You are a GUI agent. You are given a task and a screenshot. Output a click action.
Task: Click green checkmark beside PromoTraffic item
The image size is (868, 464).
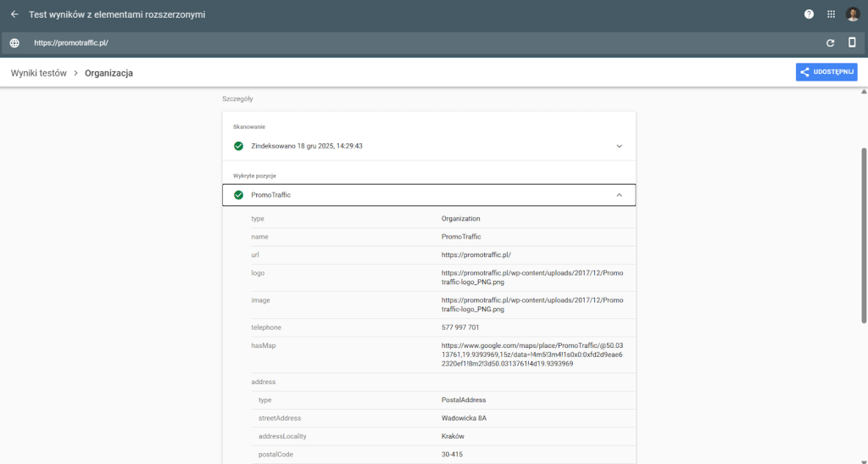[x=239, y=195]
